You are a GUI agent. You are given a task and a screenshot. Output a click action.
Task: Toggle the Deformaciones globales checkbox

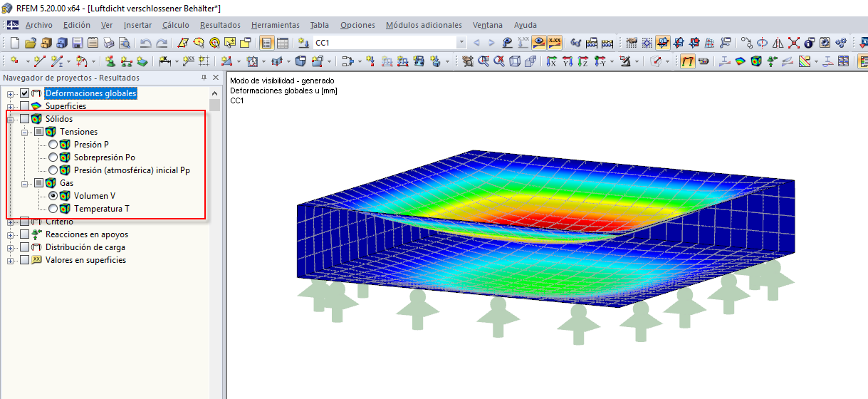[x=25, y=93]
